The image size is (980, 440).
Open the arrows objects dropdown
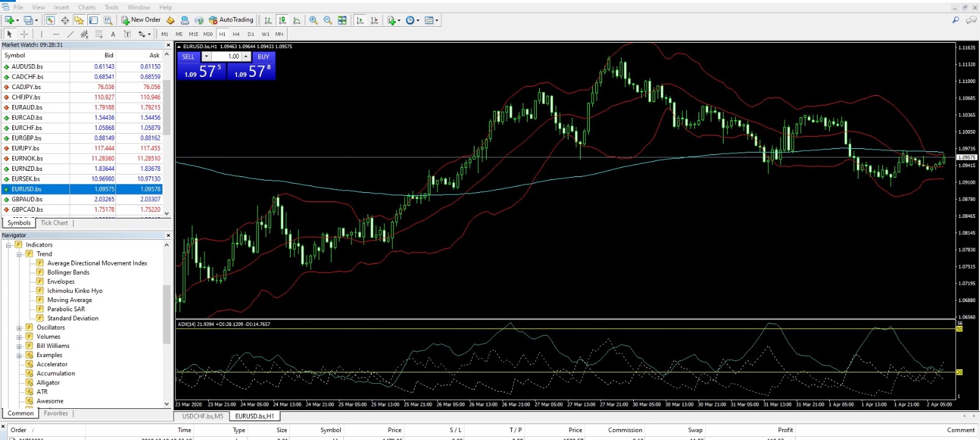[144, 34]
